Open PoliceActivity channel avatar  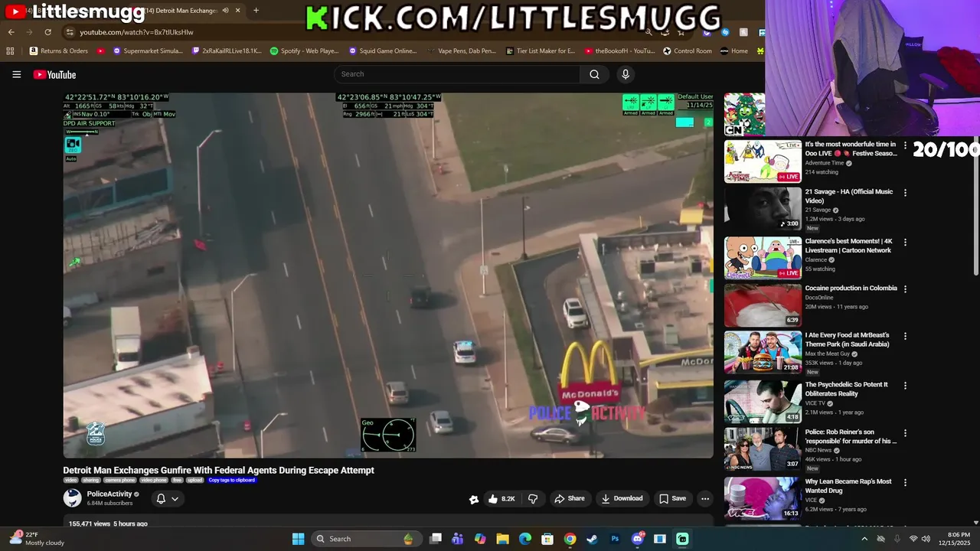click(x=72, y=498)
